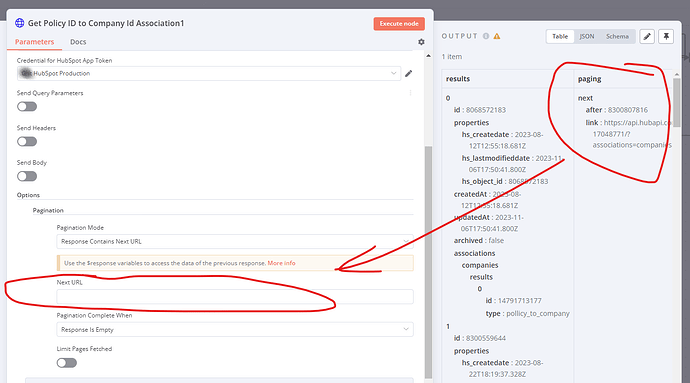
Task: Open the More info link
Action: click(281, 263)
